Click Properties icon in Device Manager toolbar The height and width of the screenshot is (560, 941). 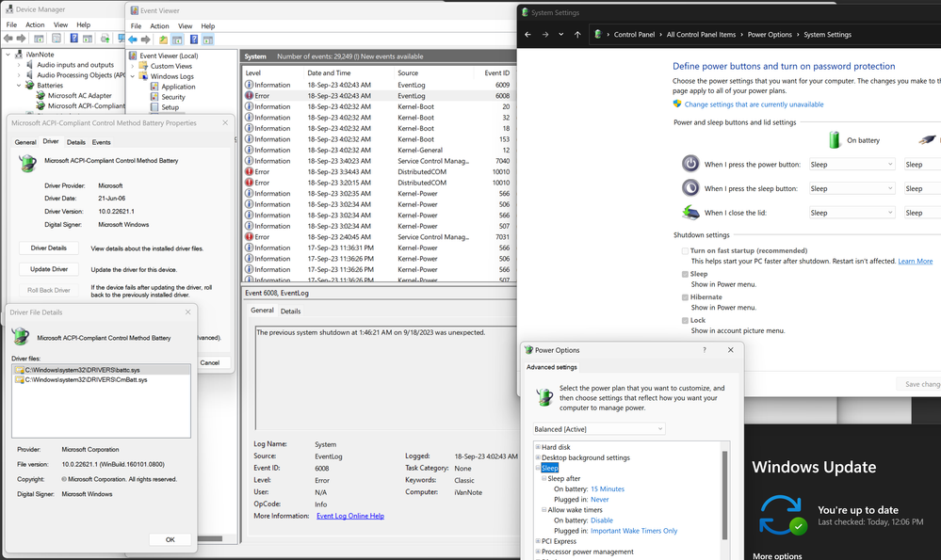[57, 39]
